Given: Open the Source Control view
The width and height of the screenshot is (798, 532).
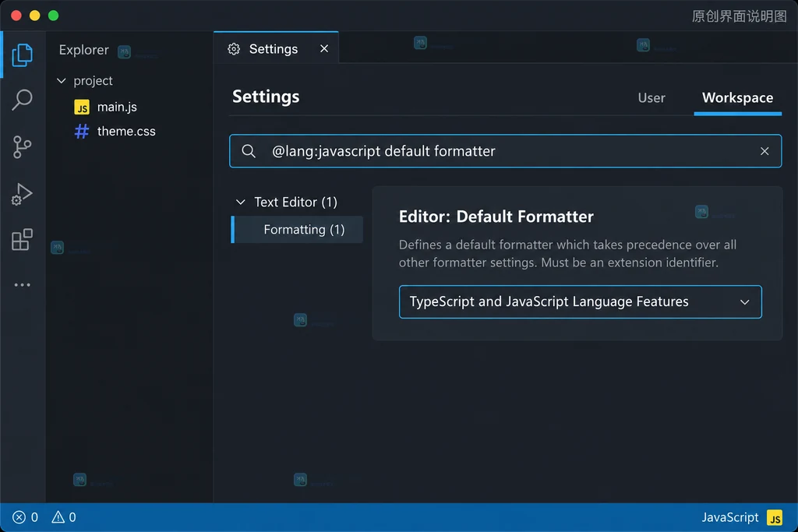Looking at the screenshot, I should tap(22, 147).
